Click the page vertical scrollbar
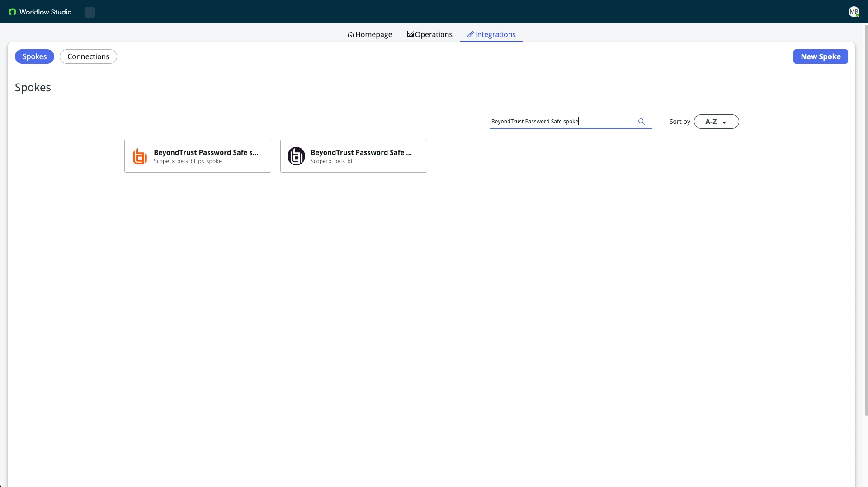 866,221
